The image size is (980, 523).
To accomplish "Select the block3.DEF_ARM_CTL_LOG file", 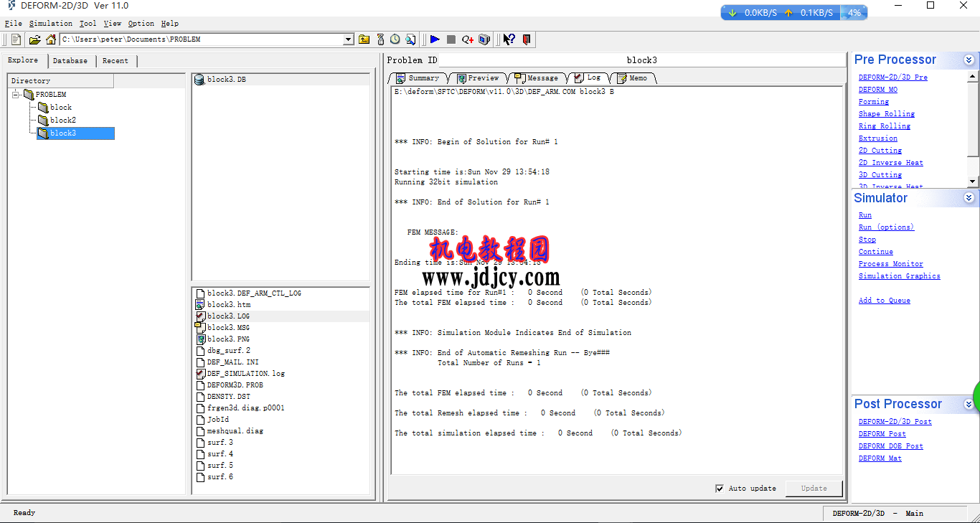I will pyautogui.click(x=254, y=293).
